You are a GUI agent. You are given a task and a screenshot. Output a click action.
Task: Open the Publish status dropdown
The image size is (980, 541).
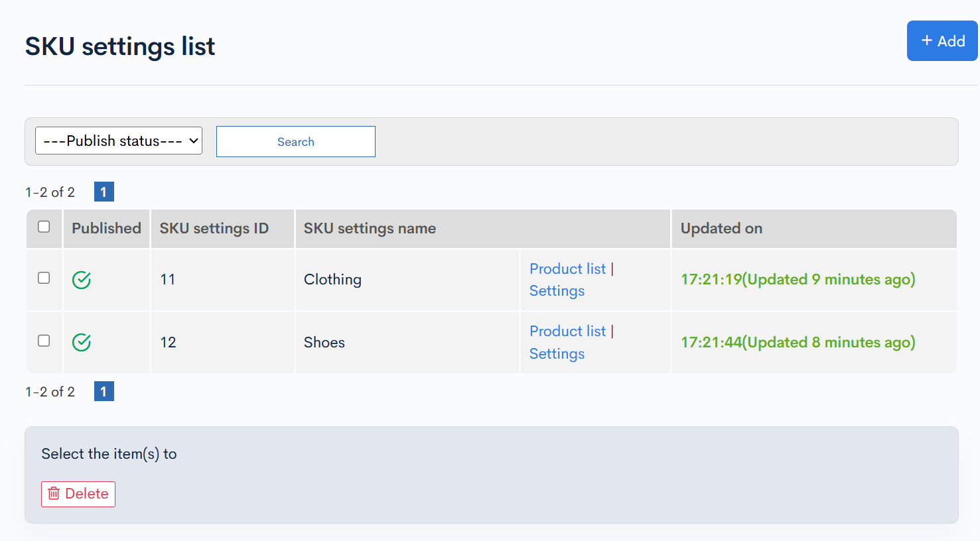pyautogui.click(x=119, y=141)
